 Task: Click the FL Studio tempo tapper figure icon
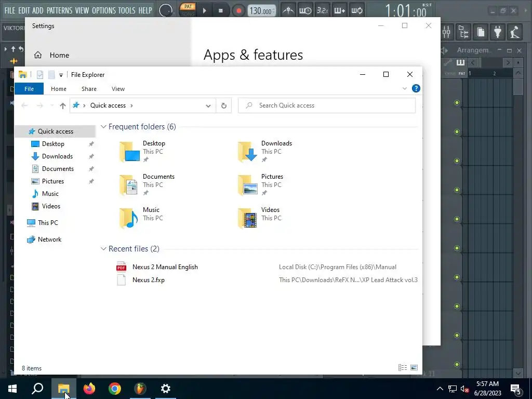point(514,32)
